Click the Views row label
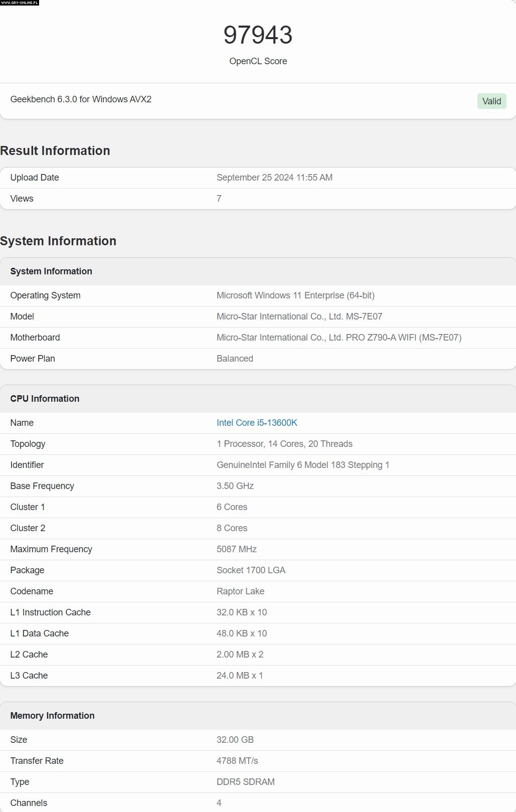Image resolution: width=516 pixels, height=812 pixels. (x=22, y=199)
